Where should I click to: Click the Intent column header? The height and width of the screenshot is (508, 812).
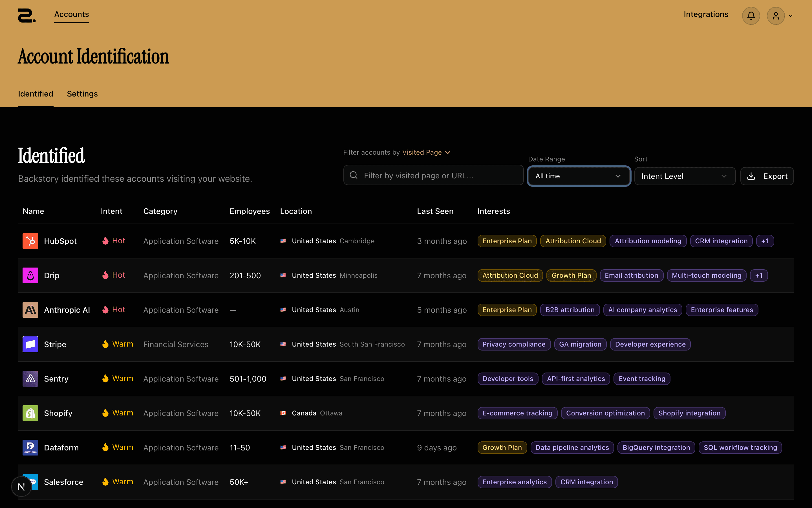click(x=112, y=211)
